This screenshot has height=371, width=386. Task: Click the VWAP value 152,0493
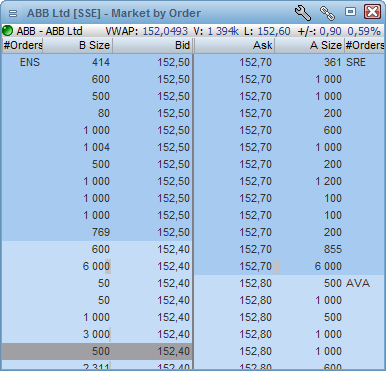165,31
